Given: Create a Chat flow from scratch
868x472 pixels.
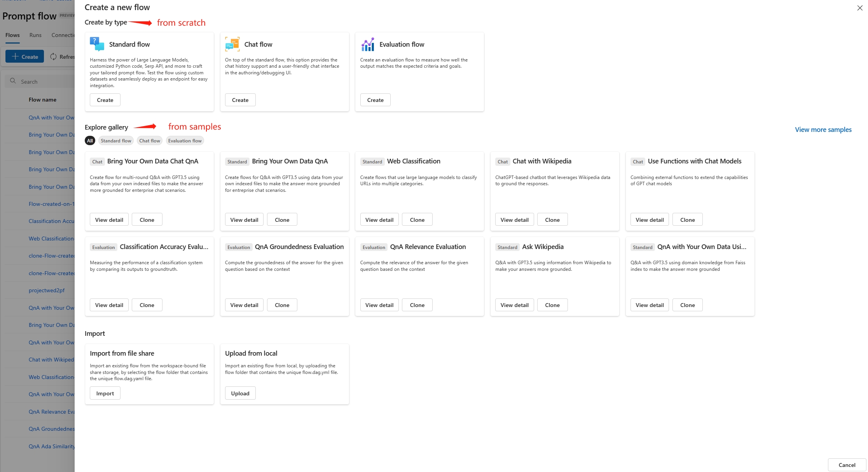Looking at the screenshot, I should [x=240, y=100].
